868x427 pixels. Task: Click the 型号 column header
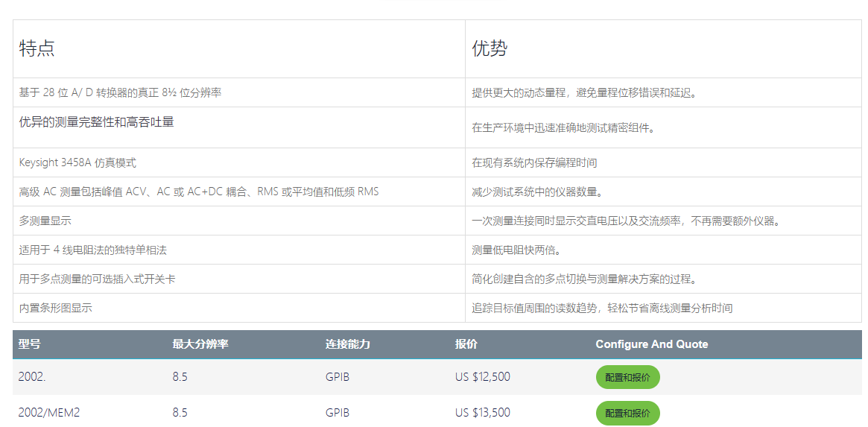(30, 344)
